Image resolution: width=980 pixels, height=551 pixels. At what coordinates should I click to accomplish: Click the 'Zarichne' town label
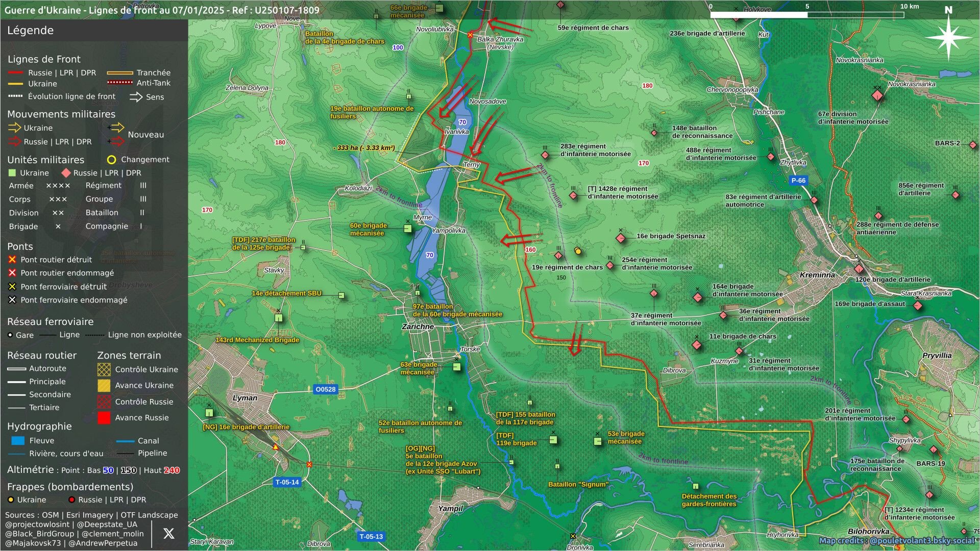pos(418,327)
